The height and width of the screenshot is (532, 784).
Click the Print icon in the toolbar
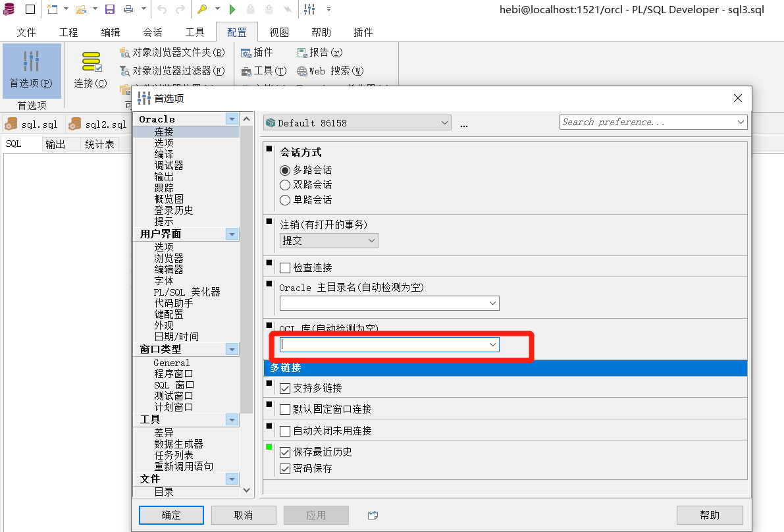(128, 9)
